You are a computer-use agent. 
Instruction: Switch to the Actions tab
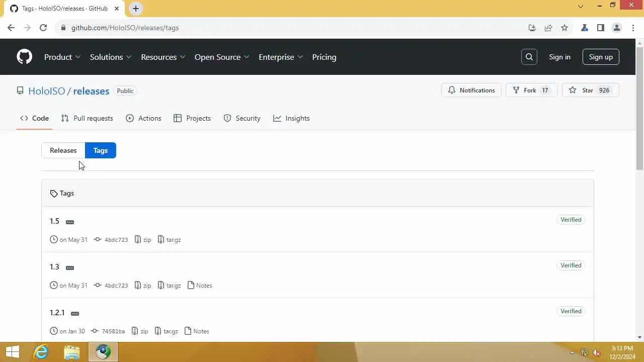(144, 118)
